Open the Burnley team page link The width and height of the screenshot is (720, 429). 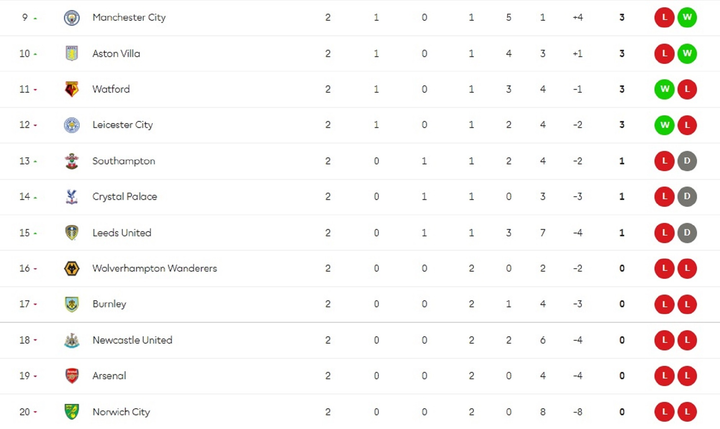tap(109, 304)
